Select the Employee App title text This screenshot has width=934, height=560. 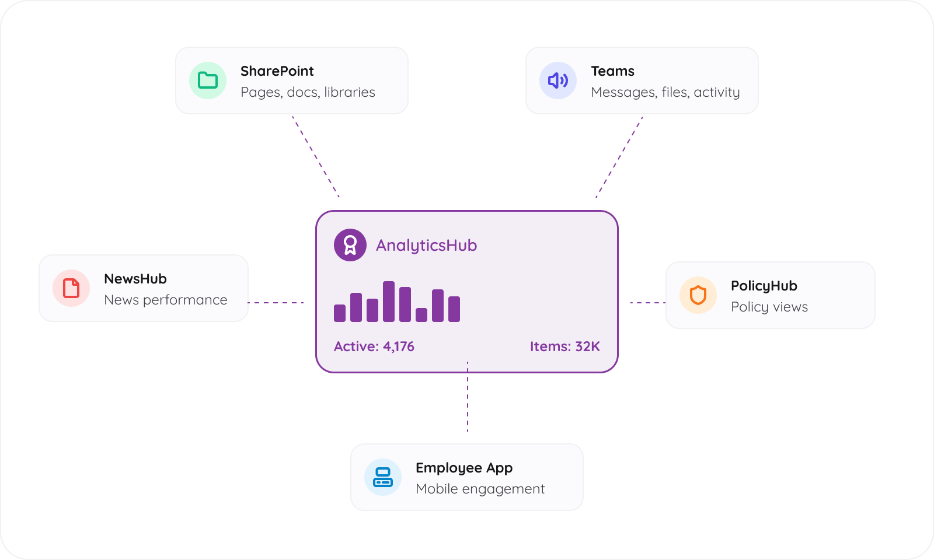pyautogui.click(x=464, y=468)
